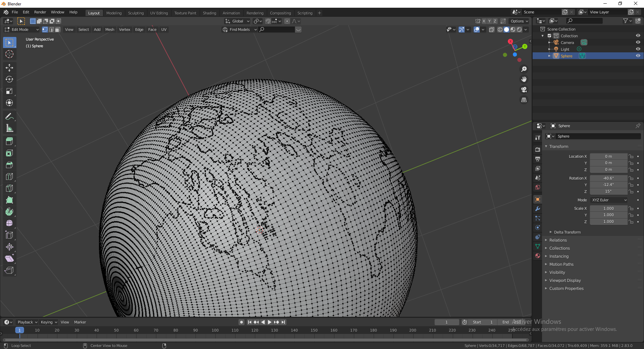Select the Bevel tool

9,165
